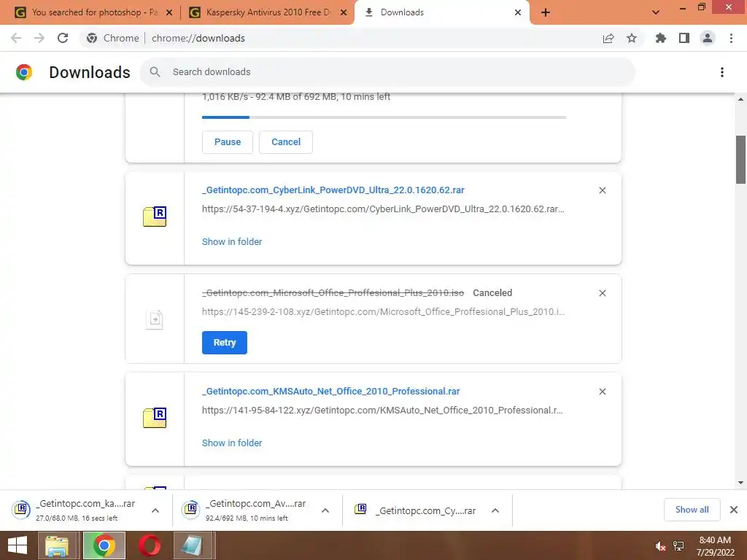Click Show all downloads button
Image resolution: width=747 pixels, height=560 pixels.
(x=692, y=510)
